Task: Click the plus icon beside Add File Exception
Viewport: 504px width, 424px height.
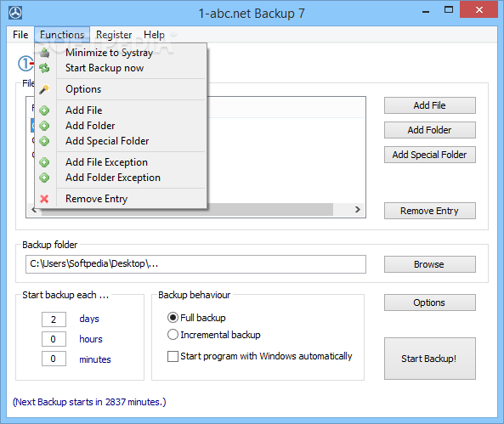Action: pos(44,162)
